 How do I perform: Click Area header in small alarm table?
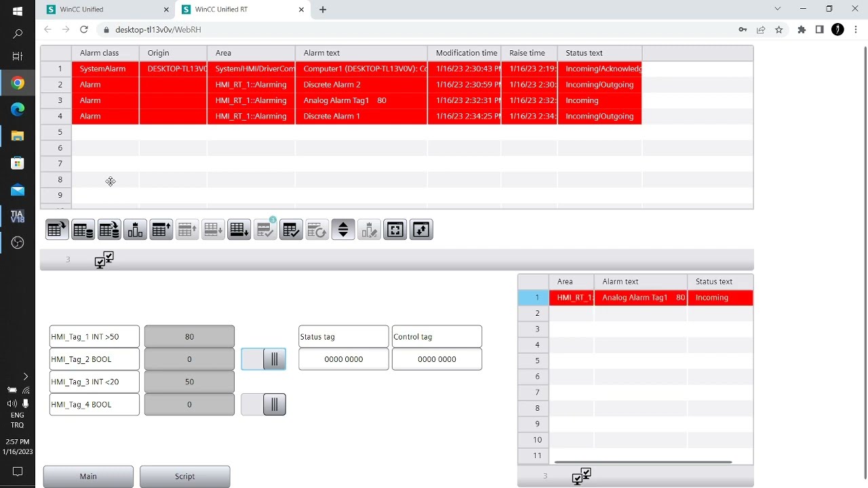pos(572,281)
